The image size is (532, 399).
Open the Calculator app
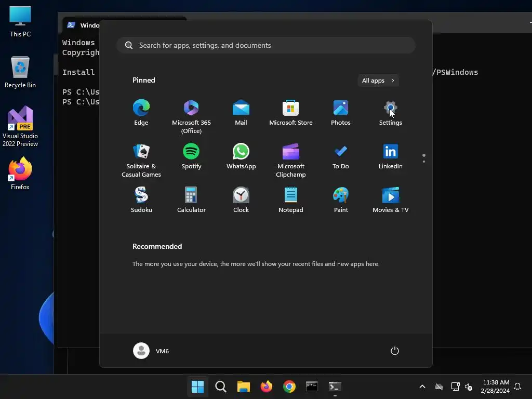click(x=191, y=200)
